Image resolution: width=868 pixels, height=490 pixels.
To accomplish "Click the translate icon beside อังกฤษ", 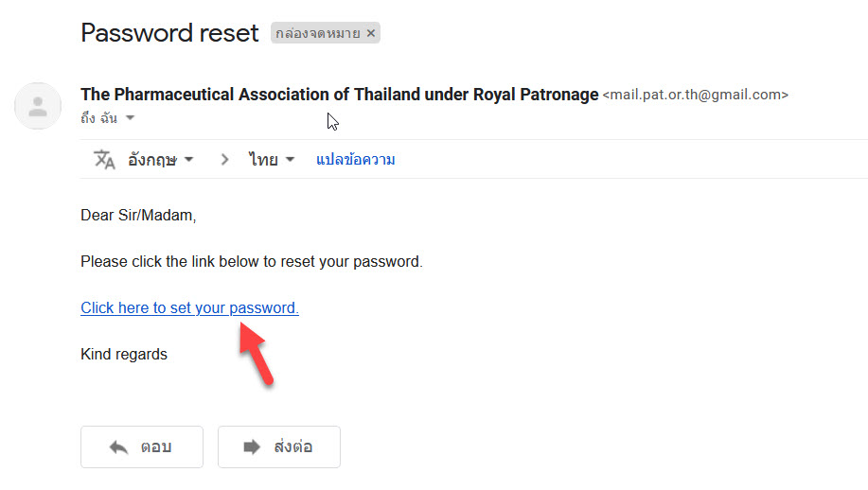I will point(104,159).
